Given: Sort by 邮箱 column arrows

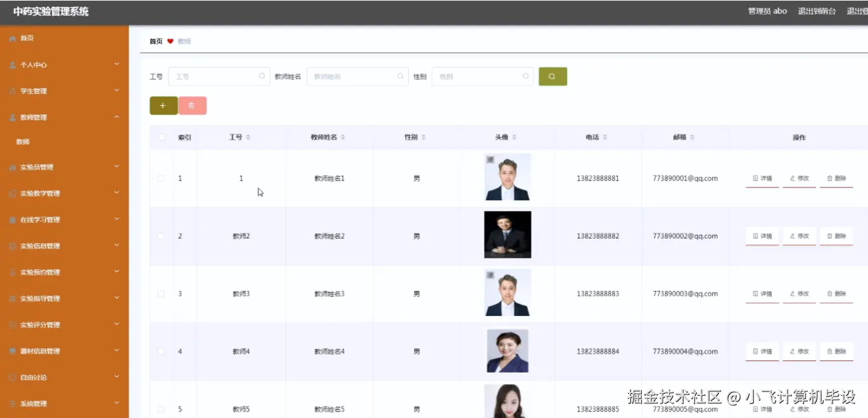Looking at the screenshot, I should tap(692, 137).
